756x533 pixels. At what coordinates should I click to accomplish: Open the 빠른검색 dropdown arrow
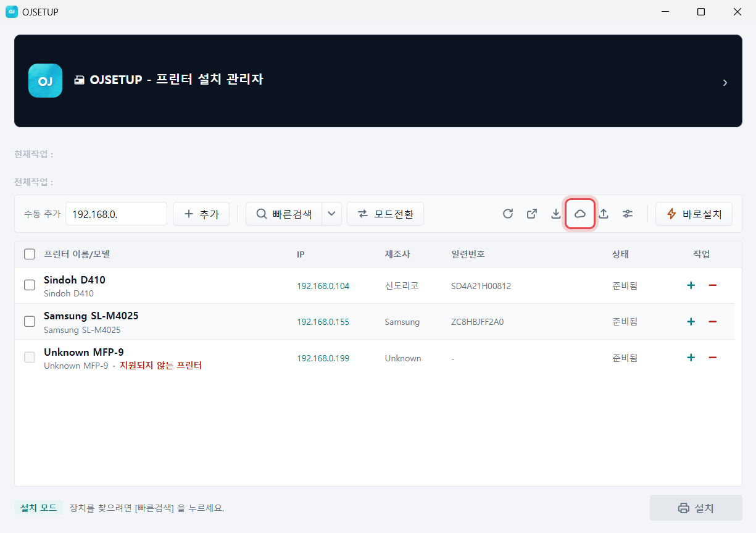click(x=331, y=214)
